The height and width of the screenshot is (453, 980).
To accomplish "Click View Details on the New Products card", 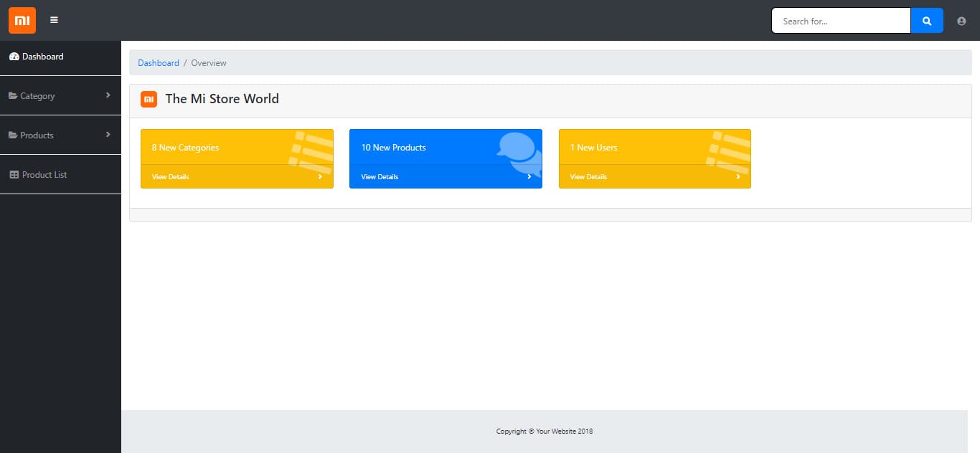I will click(379, 176).
